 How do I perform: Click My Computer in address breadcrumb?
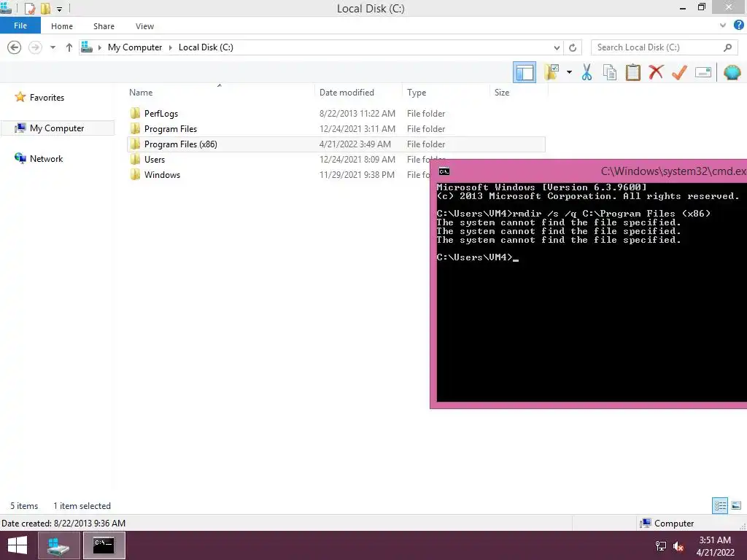pos(135,47)
